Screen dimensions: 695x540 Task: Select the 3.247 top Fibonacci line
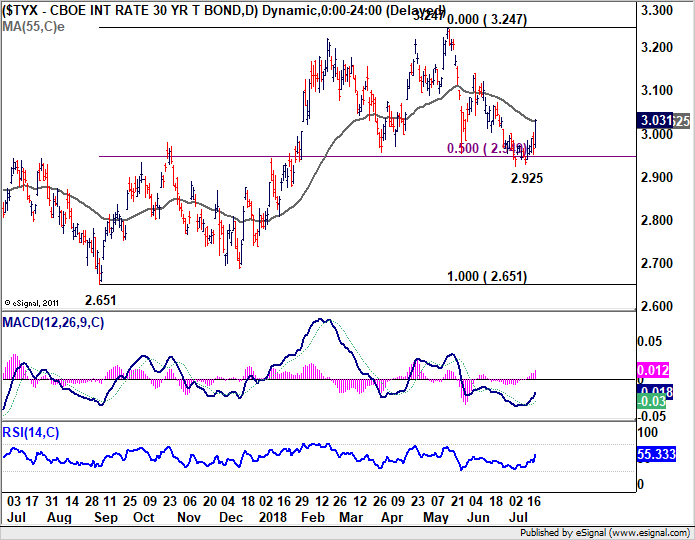[x=367, y=28]
